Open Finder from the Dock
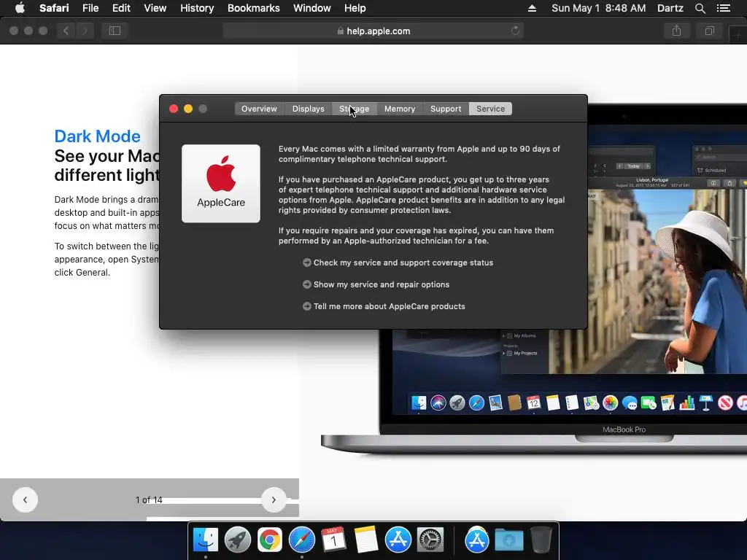747x560 pixels. coord(206,540)
